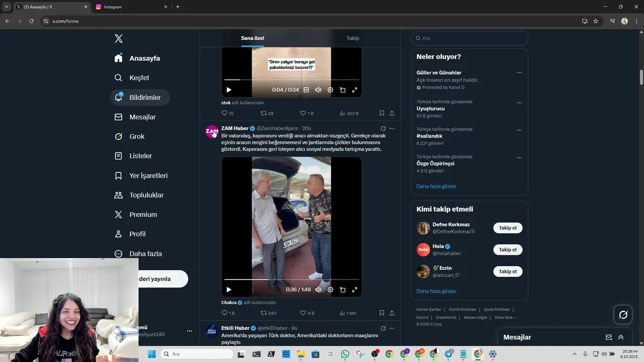Bookmark page with star icon
The height and width of the screenshot is (362, 644).
[596, 21]
